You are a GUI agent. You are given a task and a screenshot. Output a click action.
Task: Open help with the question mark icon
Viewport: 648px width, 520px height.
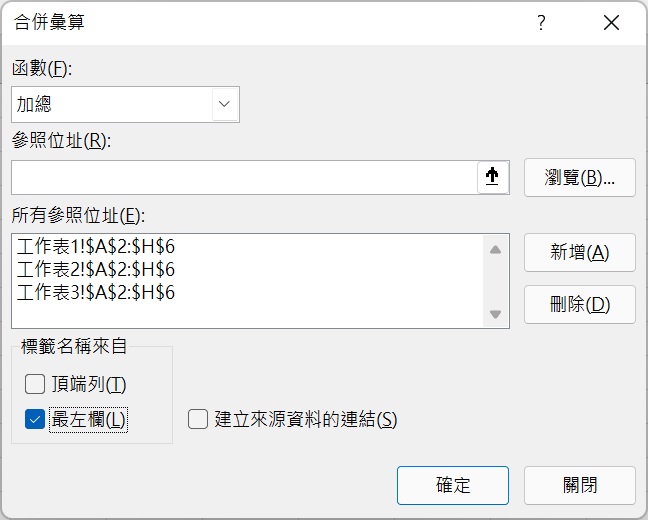(x=541, y=23)
